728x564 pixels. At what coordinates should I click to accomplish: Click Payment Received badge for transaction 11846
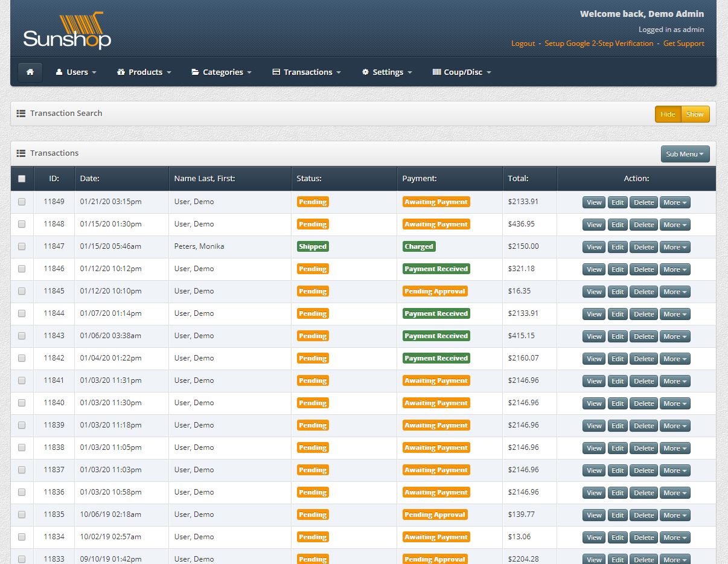[436, 269]
